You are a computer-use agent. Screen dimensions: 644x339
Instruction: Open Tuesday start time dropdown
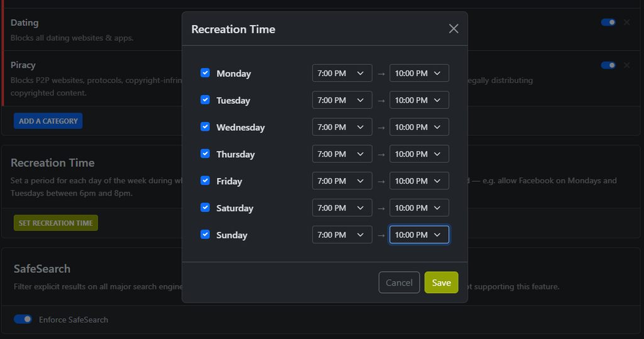(x=342, y=100)
